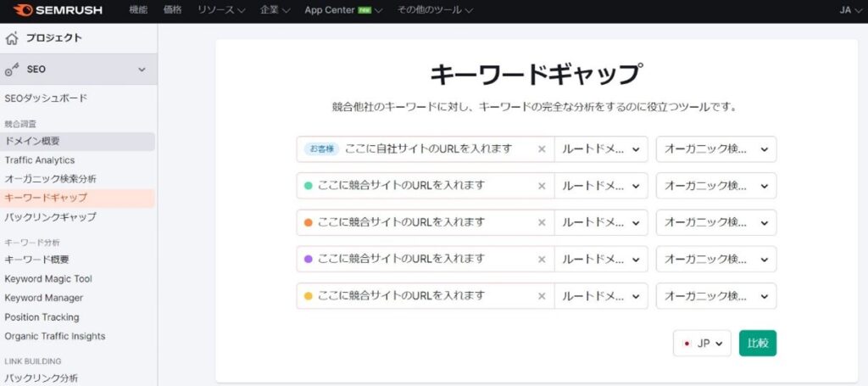Open ルートドメ dropdown in green-dot row
The image size is (868, 386).
(601, 186)
